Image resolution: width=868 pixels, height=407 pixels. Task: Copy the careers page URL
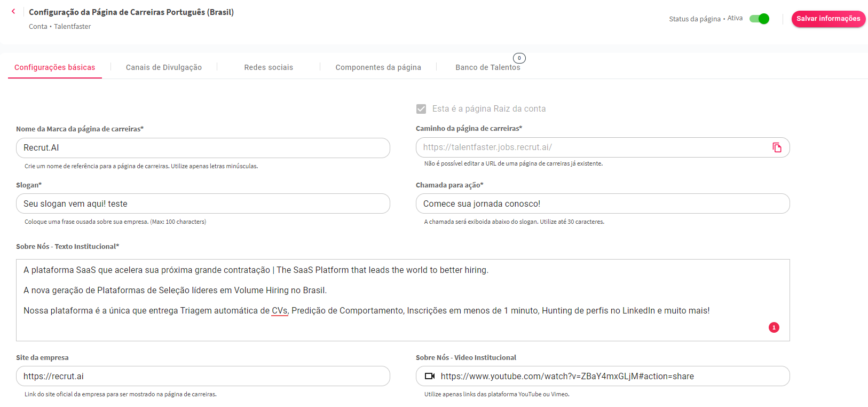[777, 147]
